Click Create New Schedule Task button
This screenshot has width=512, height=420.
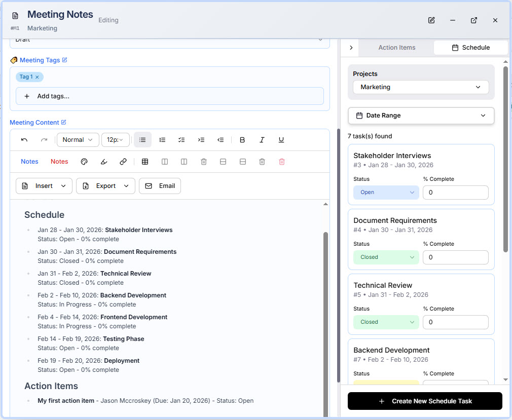coord(424,401)
